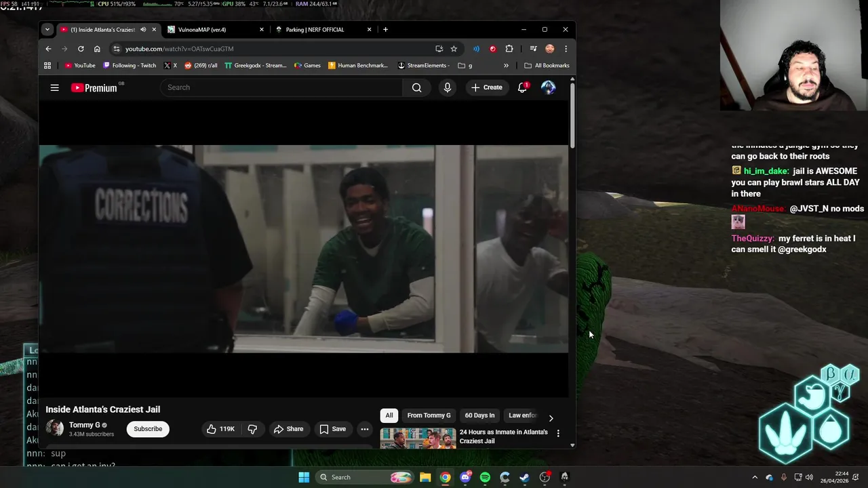Viewport: 868px width, 488px height.
Task: Open options for 24 Hours as Inmate video
Action: coord(558,433)
